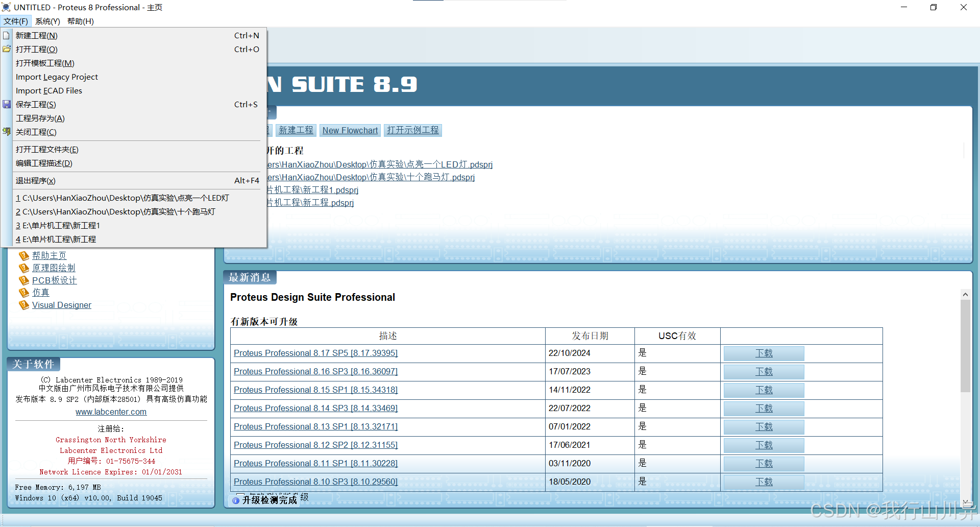Open Proteus Professional 8.16 SP3 link
The width and height of the screenshot is (980, 527).
pyautogui.click(x=315, y=371)
